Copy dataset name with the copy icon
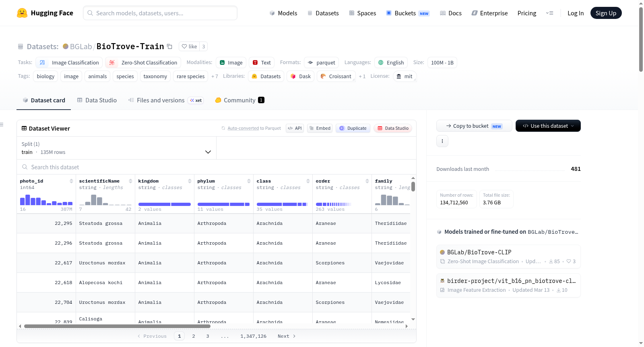 pyautogui.click(x=170, y=46)
